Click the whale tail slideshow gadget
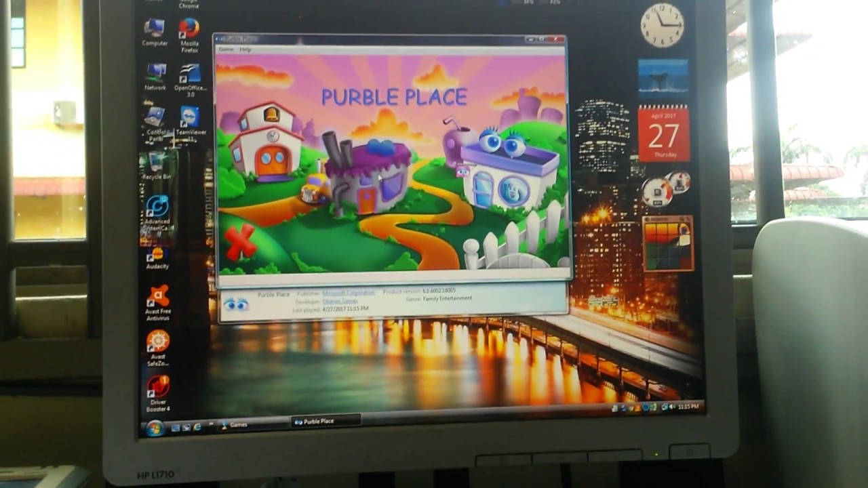The image size is (868, 488). pyautogui.click(x=663, y=78)
